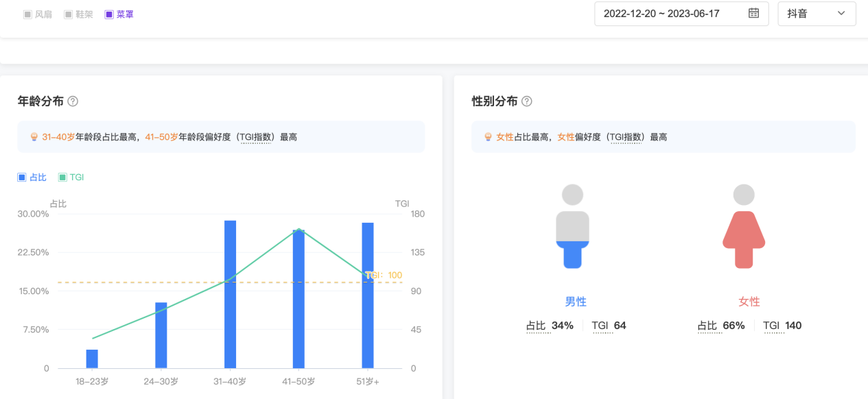Toggle the 菜罩 legend checkbox
The width and height of the screenshot is (868, 399).
[x=109, y=14]
